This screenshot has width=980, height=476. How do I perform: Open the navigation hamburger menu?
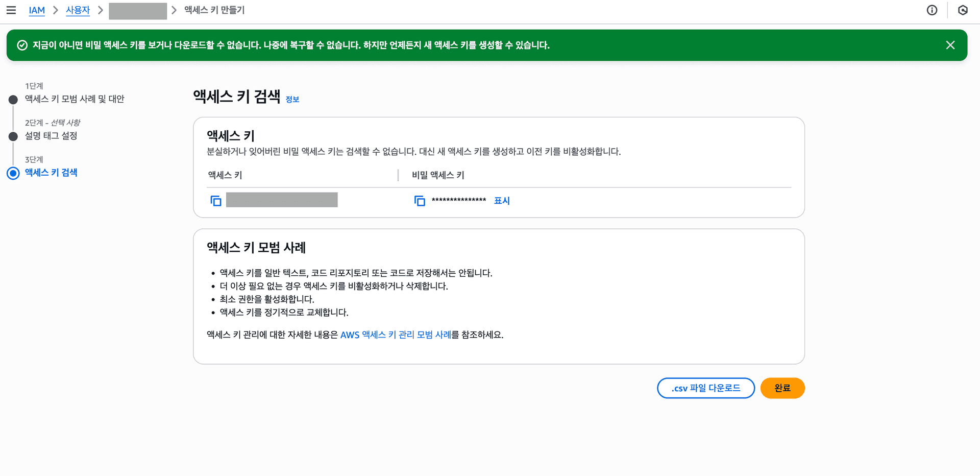pos(11,10)
